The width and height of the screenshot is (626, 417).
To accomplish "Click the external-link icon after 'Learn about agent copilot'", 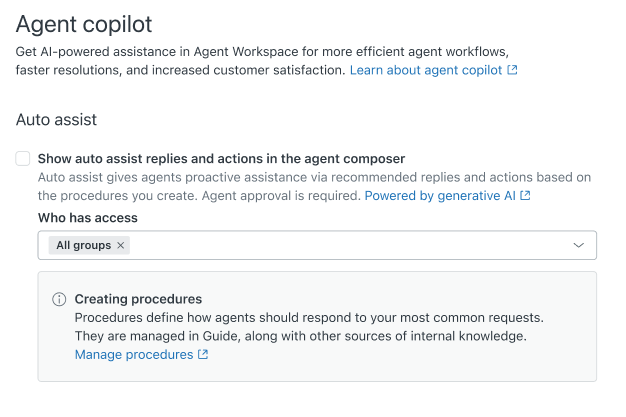I will pyautogui.click(x=513, y=71).
